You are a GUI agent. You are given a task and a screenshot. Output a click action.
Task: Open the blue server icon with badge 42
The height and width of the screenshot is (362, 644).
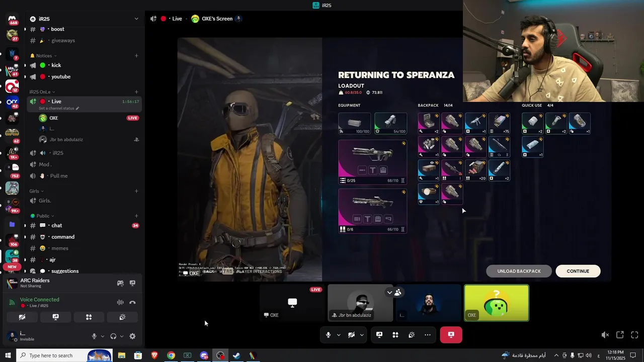[x=12, y=102]
